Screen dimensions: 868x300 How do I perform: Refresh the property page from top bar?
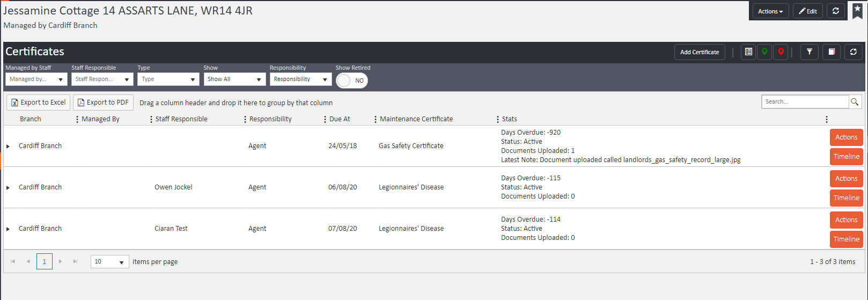tap(835, 11)
